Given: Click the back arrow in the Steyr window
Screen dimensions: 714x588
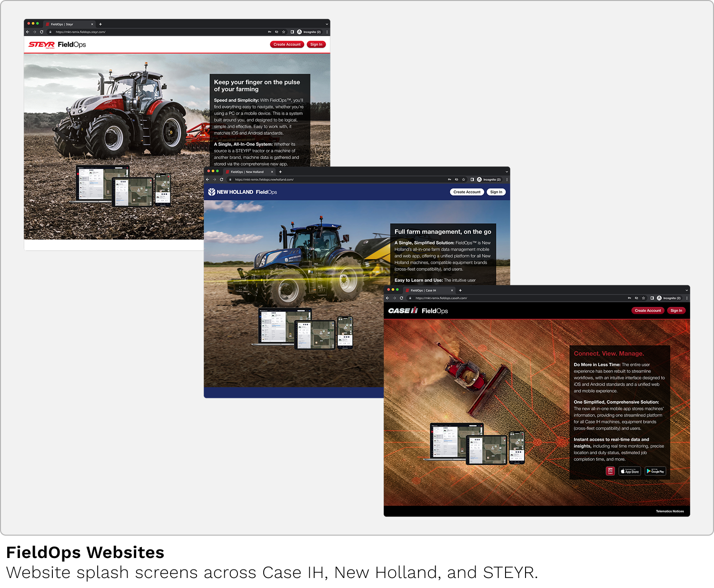Looking at the screenshot, I should [28, 32].
